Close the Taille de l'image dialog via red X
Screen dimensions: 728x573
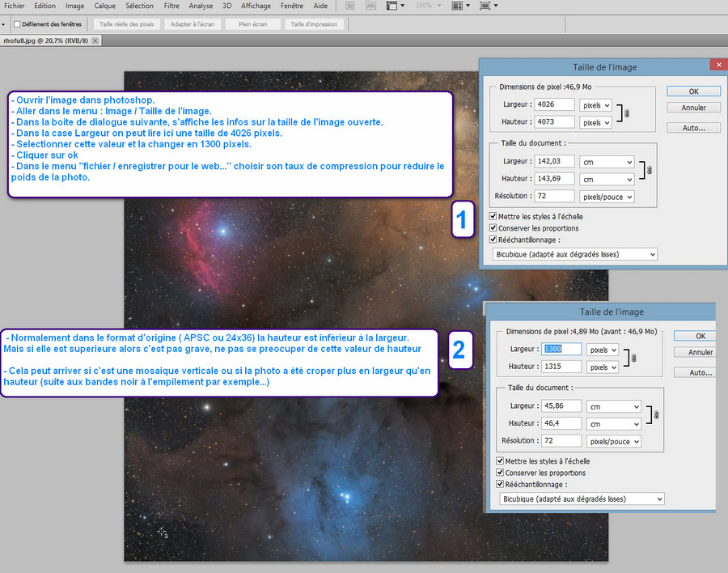click(719, 65)
